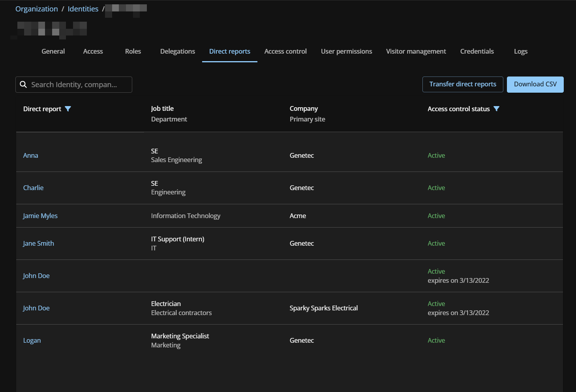The height and width of the screenshot is (392, 576).
Task: Open the Access control tab
Action: [x=285, y=51]
